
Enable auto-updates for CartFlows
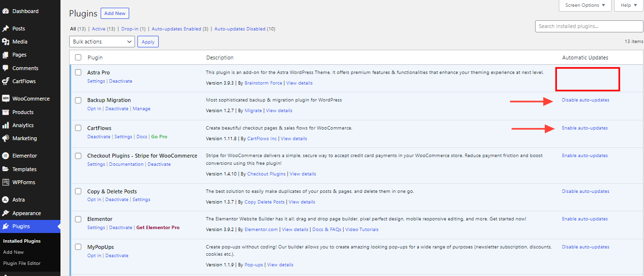point(584,128)
